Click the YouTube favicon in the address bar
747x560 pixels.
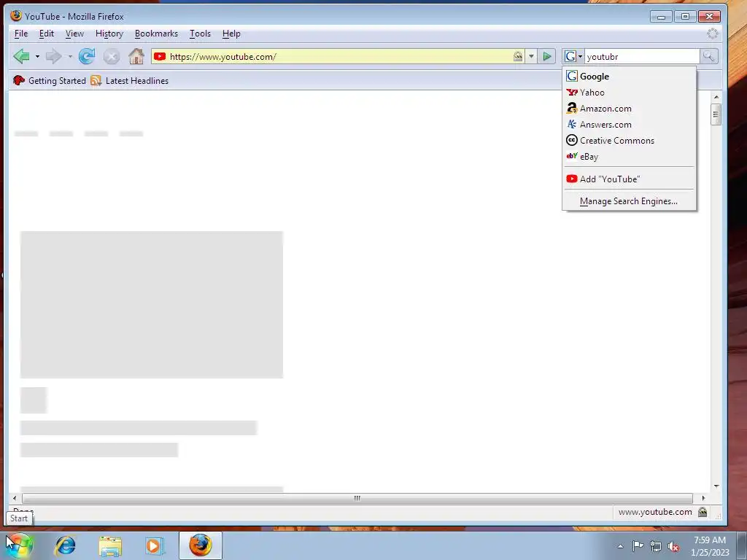tap(160, 57)
